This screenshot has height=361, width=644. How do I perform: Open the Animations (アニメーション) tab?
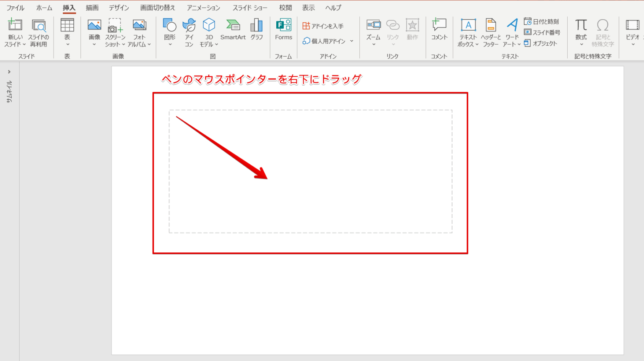pyautogui.click(x=203, y=8)
